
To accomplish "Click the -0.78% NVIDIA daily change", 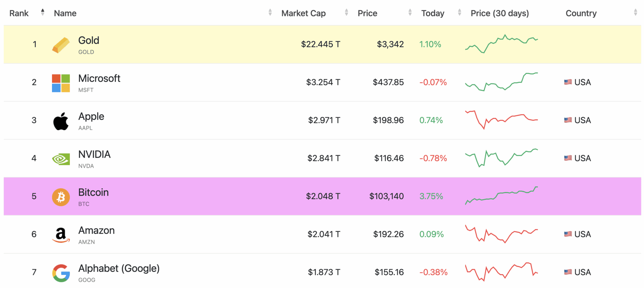I will tap(433, 158).
